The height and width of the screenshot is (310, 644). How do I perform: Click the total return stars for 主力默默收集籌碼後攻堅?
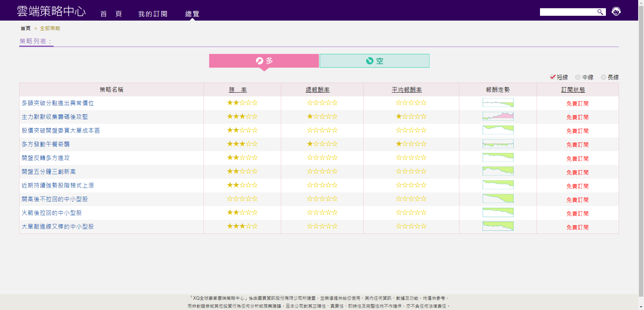(x=322, y=117)
